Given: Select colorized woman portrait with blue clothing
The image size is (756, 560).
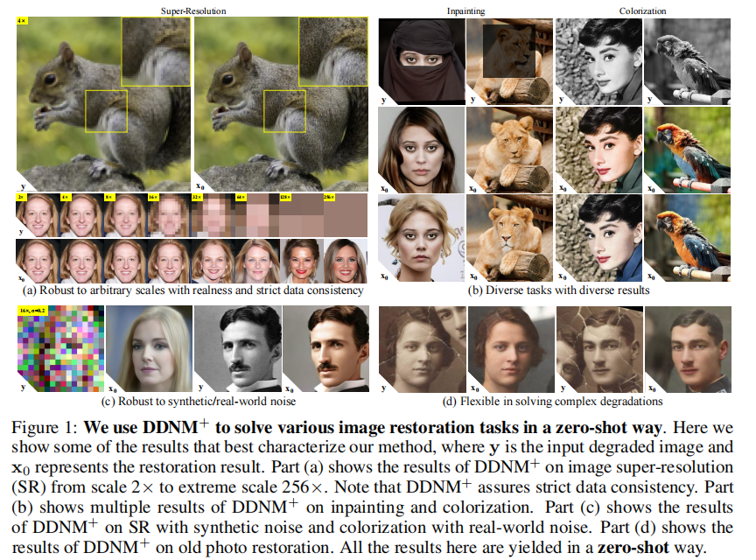Looking at the screenshot, I should 598,238.
